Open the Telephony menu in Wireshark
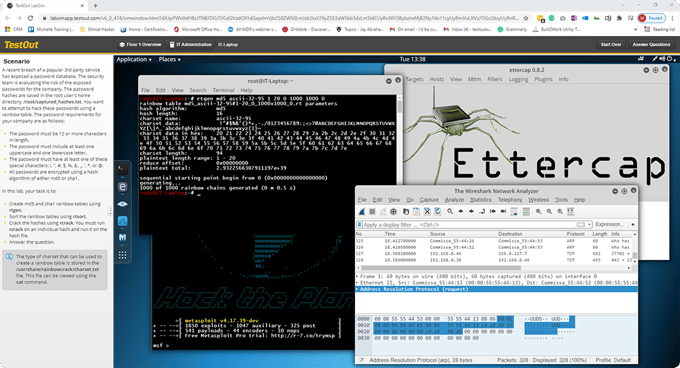Viewport: 680px width, 368px height. coord(510,200)
